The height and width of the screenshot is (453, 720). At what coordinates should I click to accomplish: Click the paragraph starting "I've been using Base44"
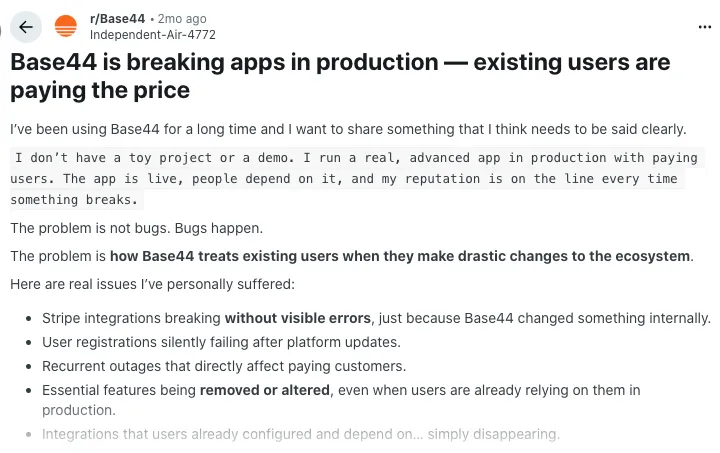(x=348, y=129)
